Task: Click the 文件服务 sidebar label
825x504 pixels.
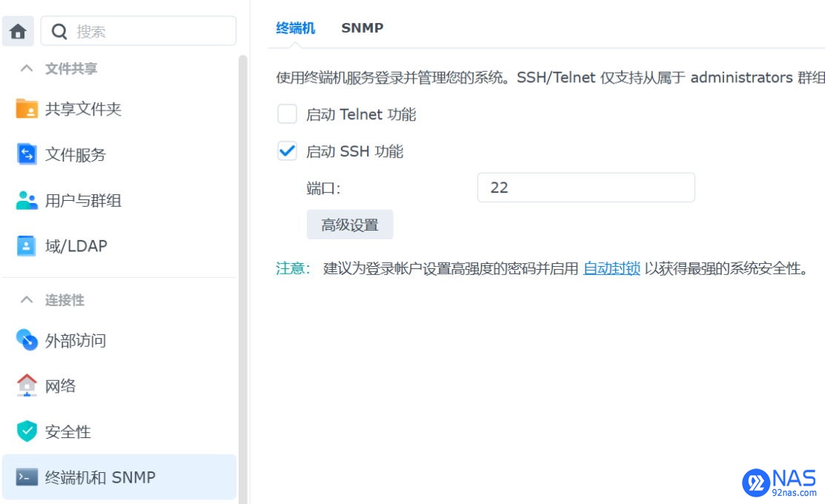Action: tap(76, 155)
